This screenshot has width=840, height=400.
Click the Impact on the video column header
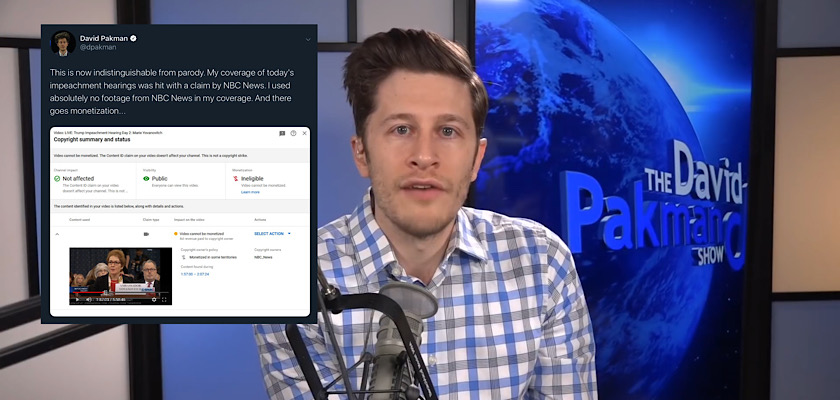click(x=189, y=220)
